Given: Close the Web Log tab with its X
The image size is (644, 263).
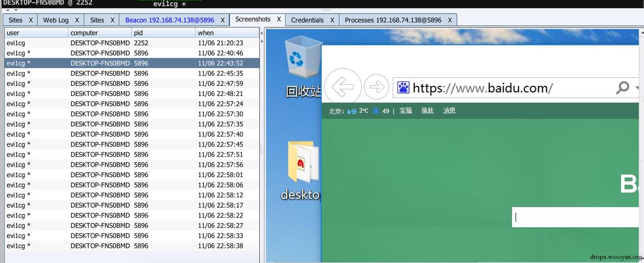Looking at the screenshot, I should [x=77, y=20].
